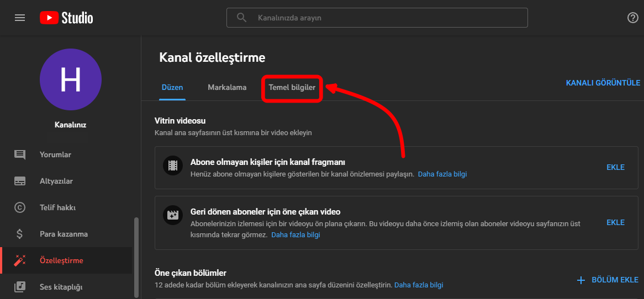Open Daha fazla bilgi link for Öne çıkan bölümler
This screenshot has width=644, height=299.
(419, 285)
